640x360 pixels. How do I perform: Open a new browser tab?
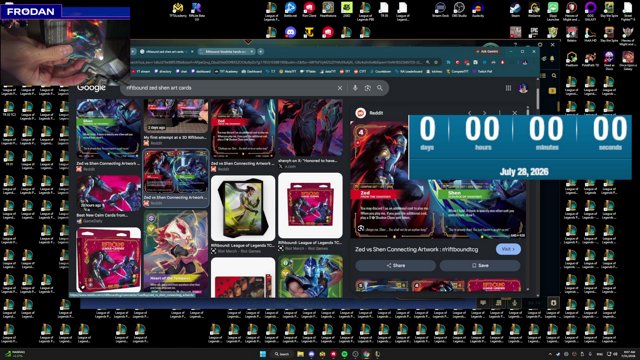click(260, 51)
